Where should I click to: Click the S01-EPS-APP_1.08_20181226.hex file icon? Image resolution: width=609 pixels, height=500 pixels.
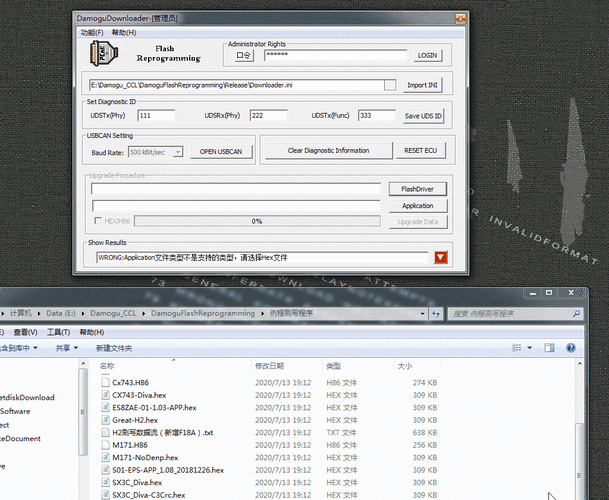(105, 470)
